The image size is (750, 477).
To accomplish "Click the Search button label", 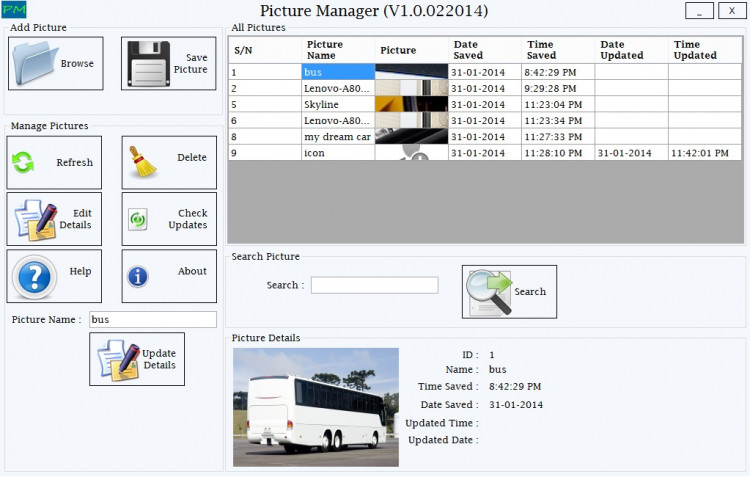I will point(530,291).
